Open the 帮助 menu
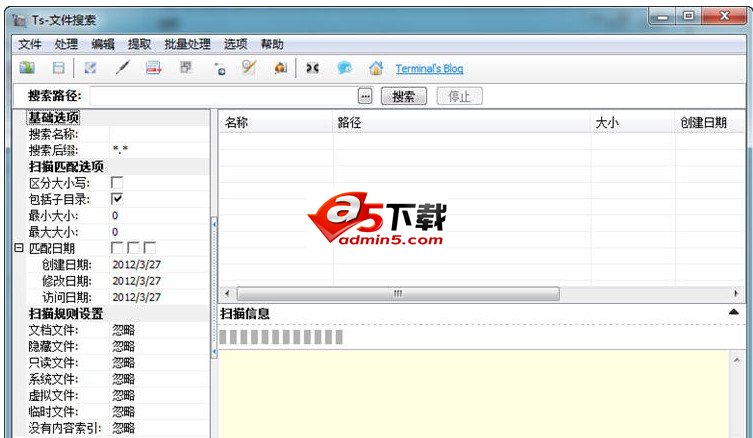753x438 pixels. point(272,44)
